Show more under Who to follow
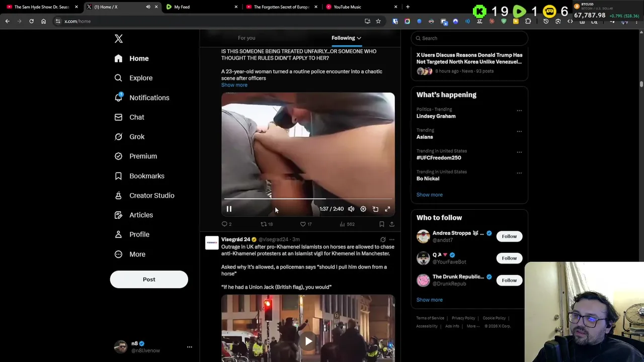 pos(429,300)
